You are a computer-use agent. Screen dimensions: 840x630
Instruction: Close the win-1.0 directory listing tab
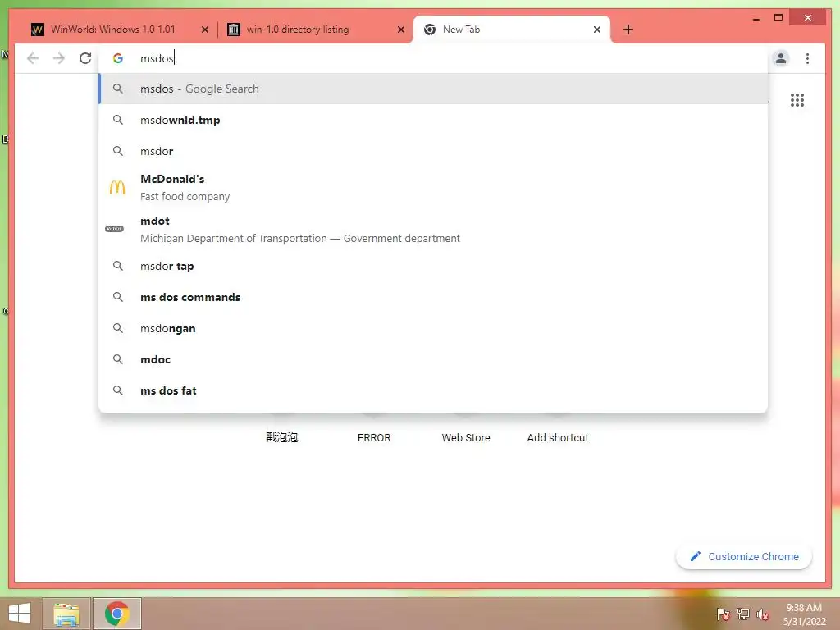(400, 30)
